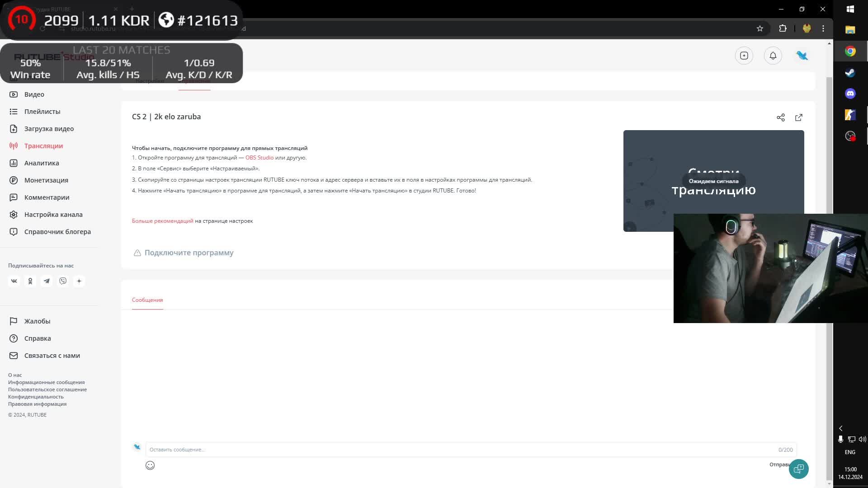Viewport: 868px width, 488px height.
Task: Open Информационные сообщения footer link
Action: point(47,382)
